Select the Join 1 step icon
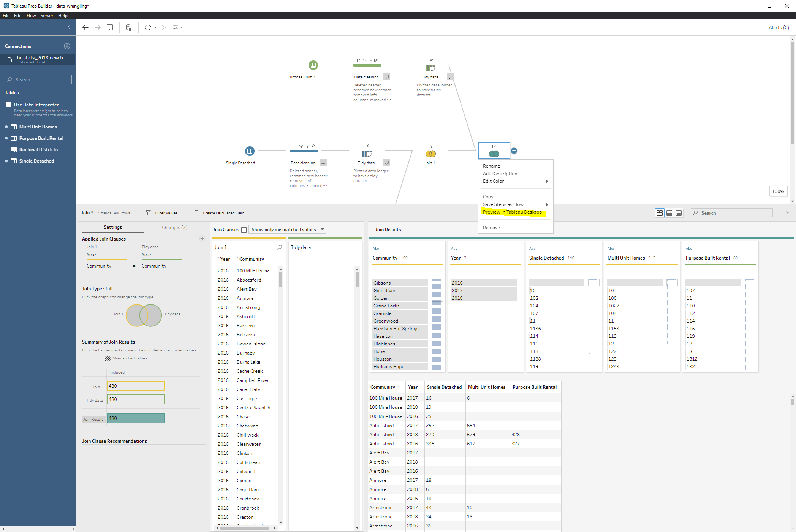This screenshot has height=532, width=796. coord(430,154)
